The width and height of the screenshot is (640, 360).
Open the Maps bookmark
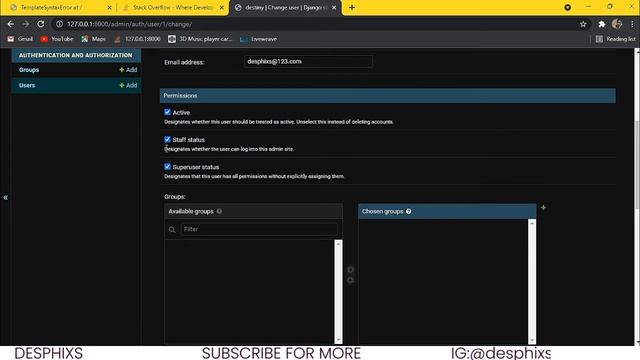point(93,39)
